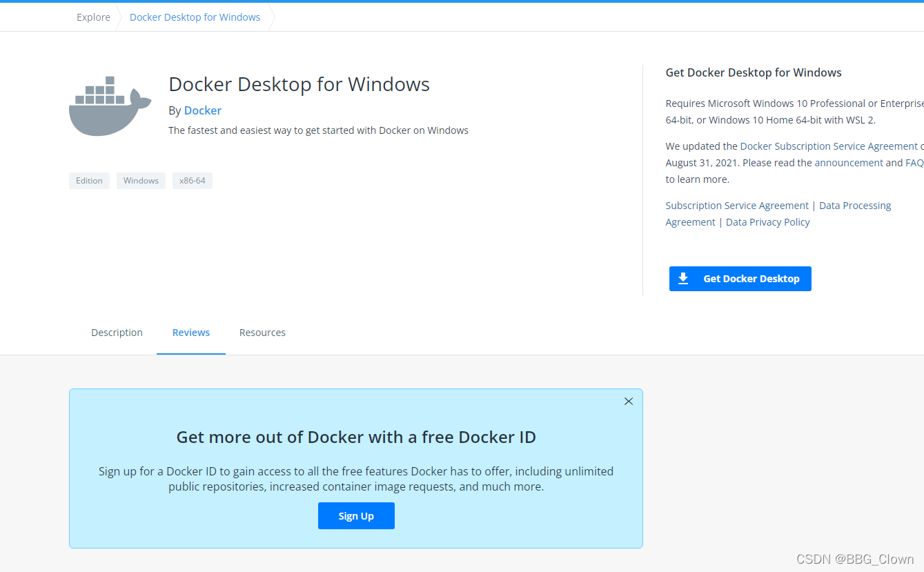924x572 pixels.
Task: Select the x86-64 tag
Action: 193,181
